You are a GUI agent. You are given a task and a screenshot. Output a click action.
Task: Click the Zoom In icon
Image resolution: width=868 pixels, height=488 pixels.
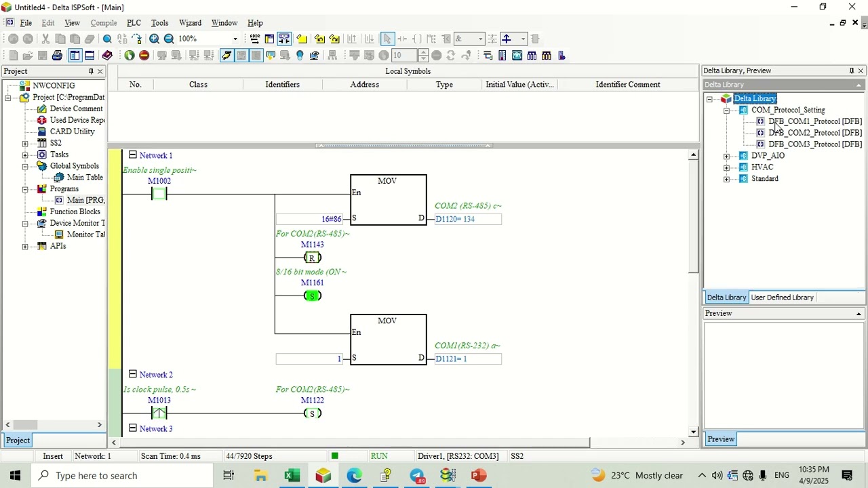click(x=154, y=39)
